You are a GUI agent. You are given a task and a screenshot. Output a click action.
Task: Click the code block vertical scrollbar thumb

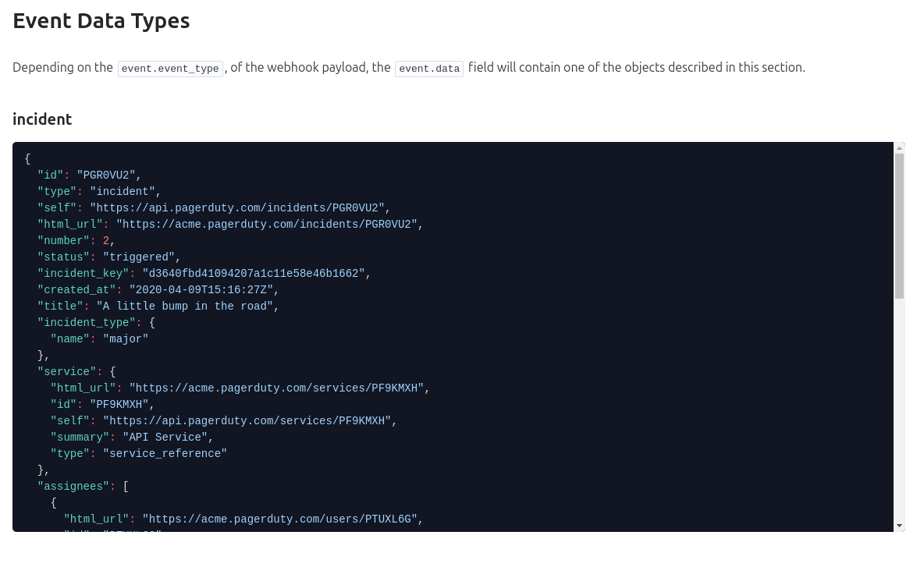click(900, 226)
